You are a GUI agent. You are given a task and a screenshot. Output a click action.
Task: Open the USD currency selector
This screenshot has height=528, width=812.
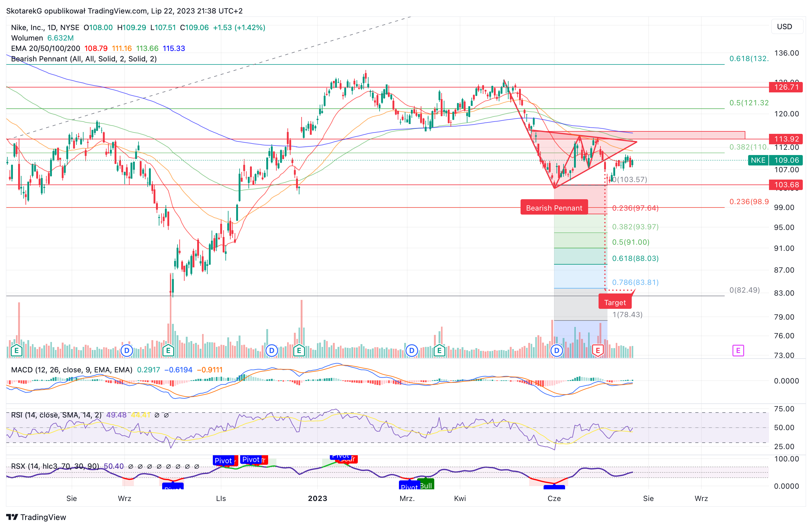point(787,27)
